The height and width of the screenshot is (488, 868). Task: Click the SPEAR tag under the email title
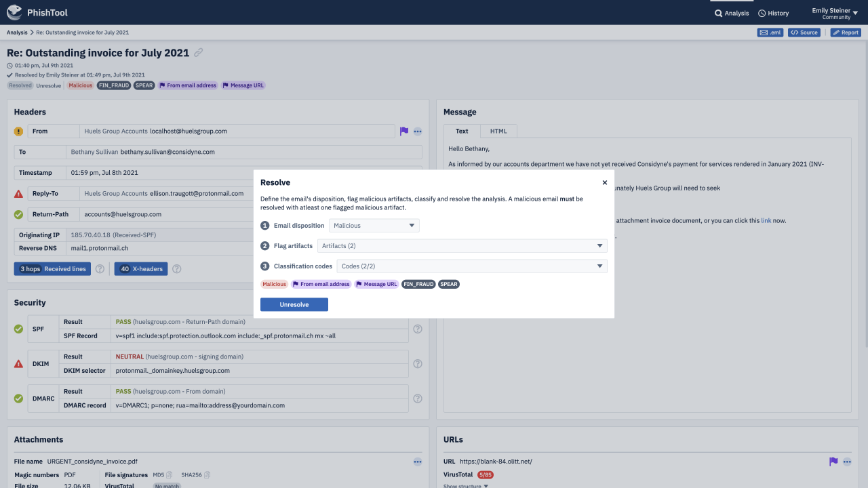coord(144,85)
